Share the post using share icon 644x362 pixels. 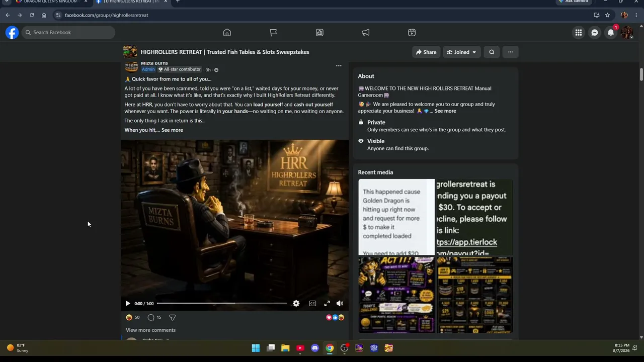click(172, 317)
